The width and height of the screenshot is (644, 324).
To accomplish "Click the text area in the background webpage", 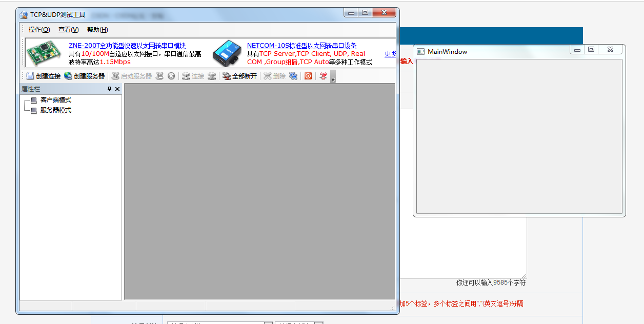I will coord(462,248).
